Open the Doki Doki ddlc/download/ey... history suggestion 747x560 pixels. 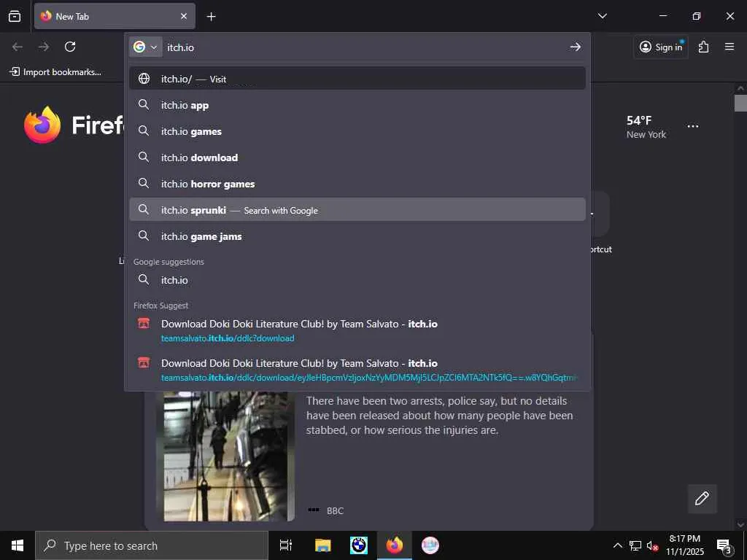point(357,370)
